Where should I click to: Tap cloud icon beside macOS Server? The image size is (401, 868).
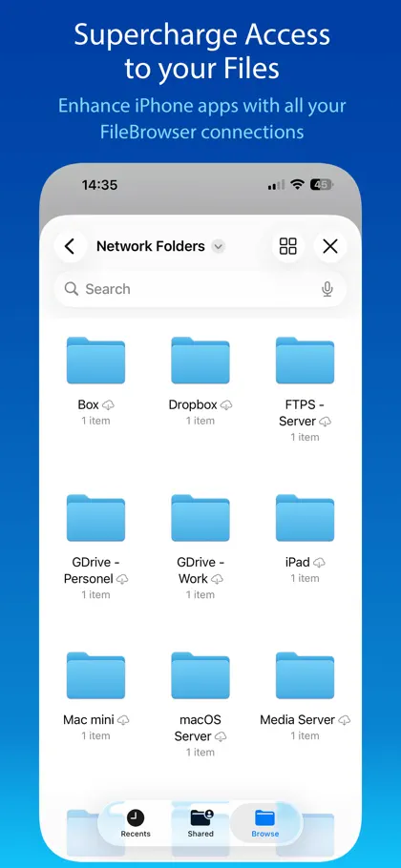[221, 737]
